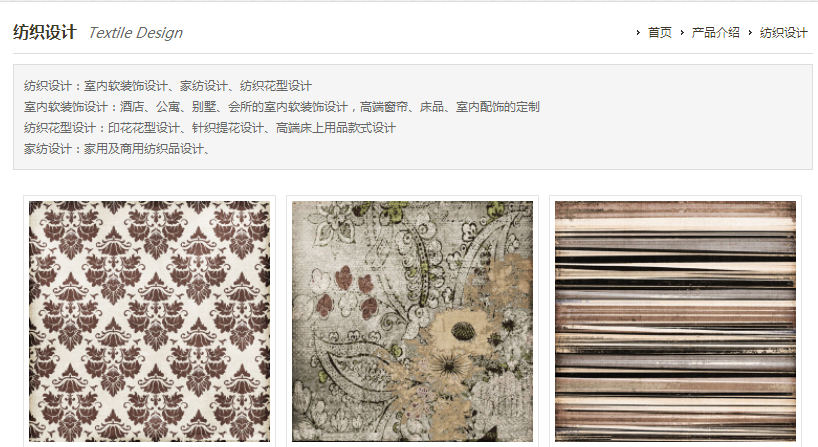Go to 首页 via breadcrumb

pos(660,33)
